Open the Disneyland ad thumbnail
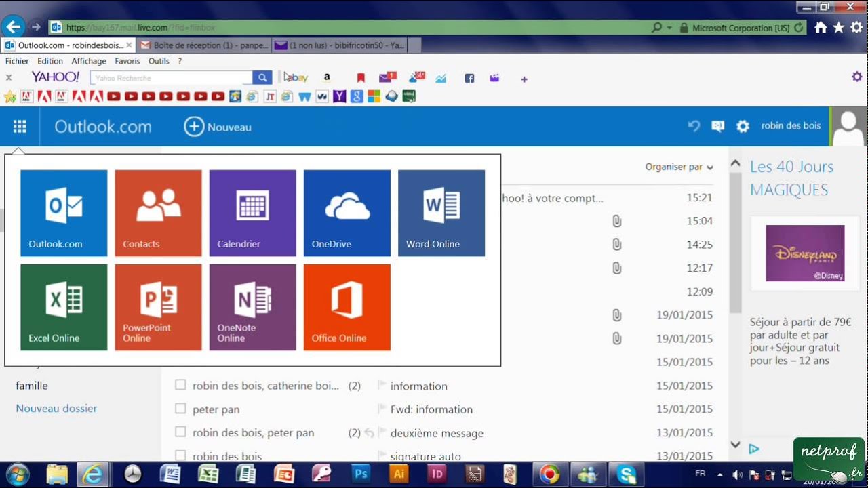This screenshot has height=488, width=868. coord(805,253)
